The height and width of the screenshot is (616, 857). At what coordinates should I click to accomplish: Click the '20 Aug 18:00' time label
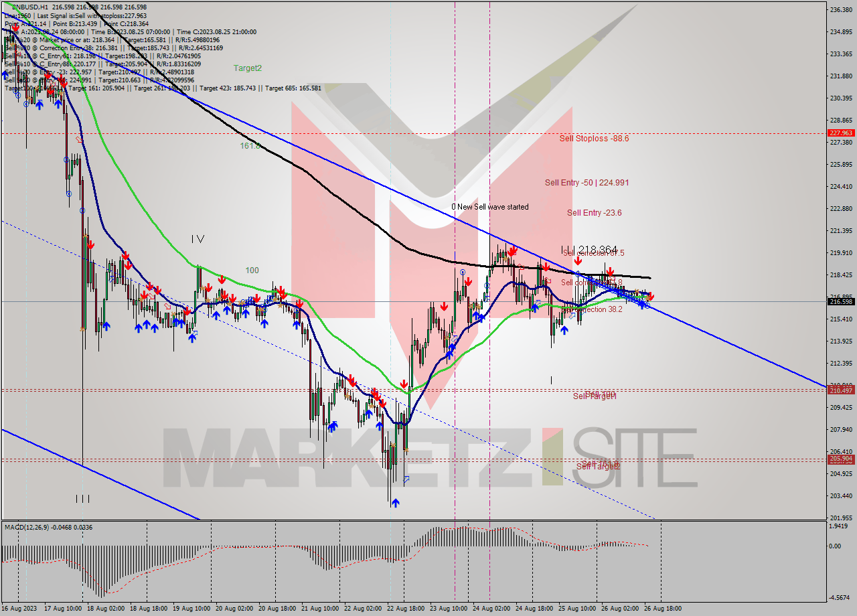(x=277, y=609)
